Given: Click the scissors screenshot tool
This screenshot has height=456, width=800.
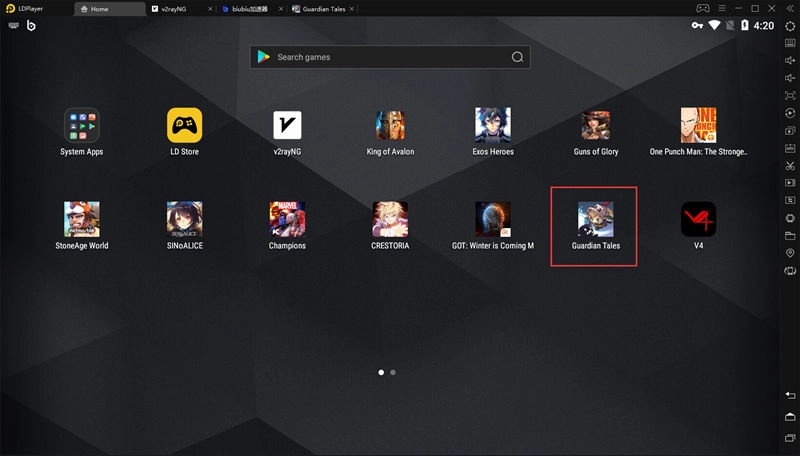Looking at the screenshot, I should (x=790, y=165).
